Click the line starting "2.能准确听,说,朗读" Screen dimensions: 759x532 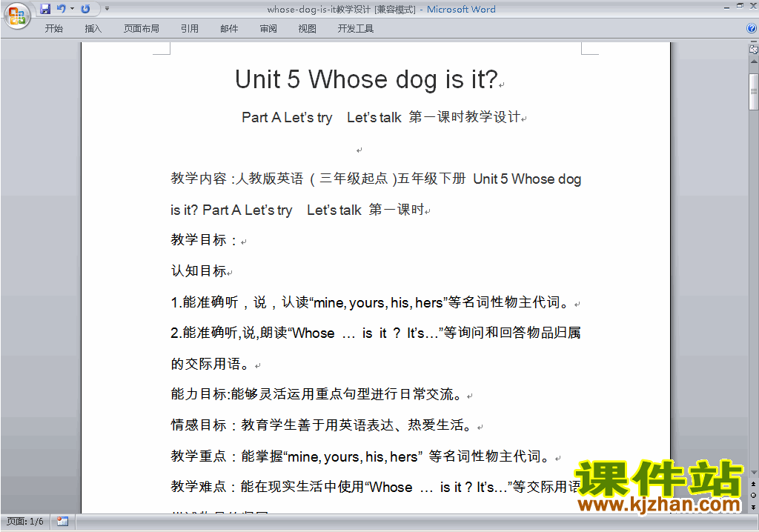[x=376, y=333]
